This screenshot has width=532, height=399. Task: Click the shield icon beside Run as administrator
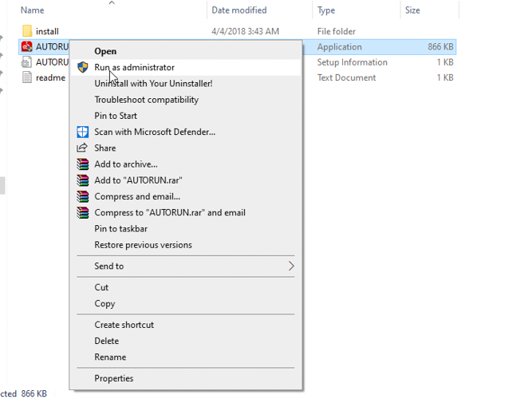click(x=82, y=68)
